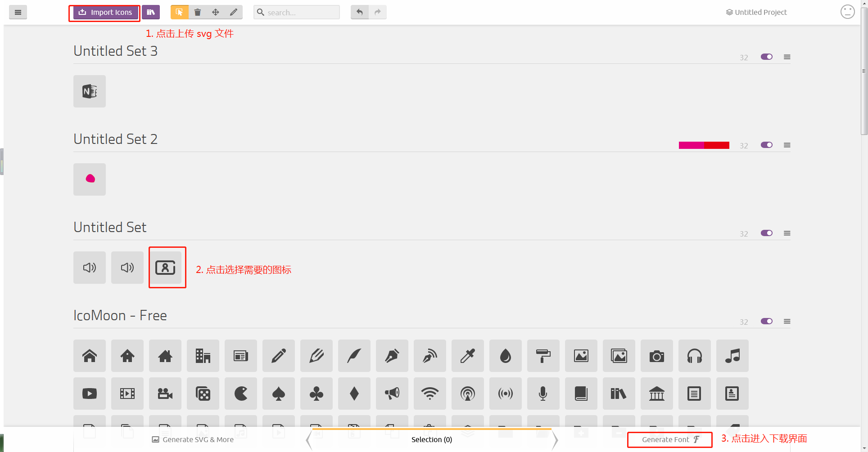Activate the Select tool in toolbar
Viewport: 868px width, 452px height.
pyautogui.click(x=180, y=12)
